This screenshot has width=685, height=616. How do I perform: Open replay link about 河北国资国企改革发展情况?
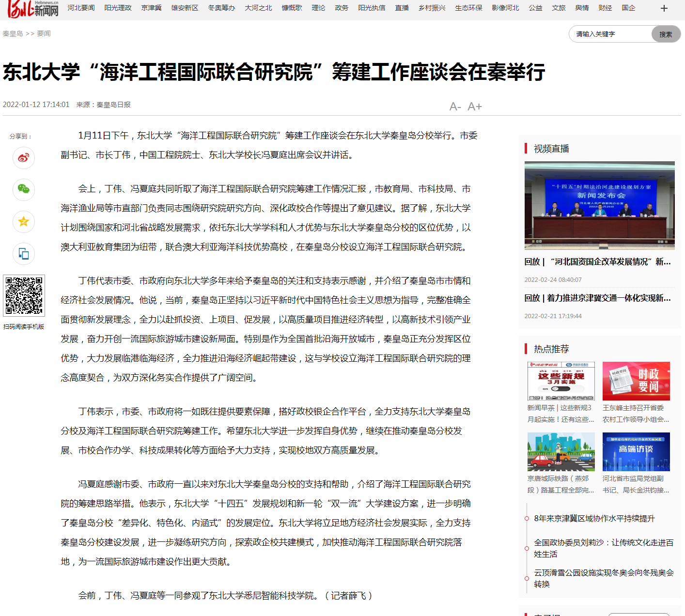[598, 262]
